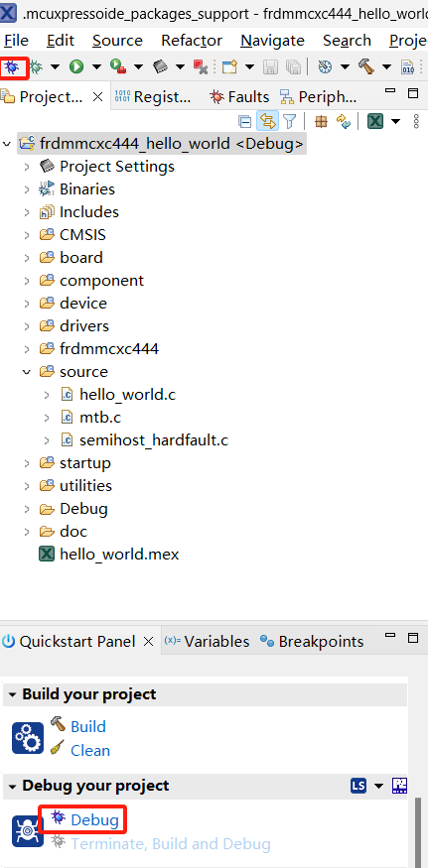Viewport: 428px width, 868px height.
Task: Click the green bug Debug-as toolbar icon
Action: 36,67
